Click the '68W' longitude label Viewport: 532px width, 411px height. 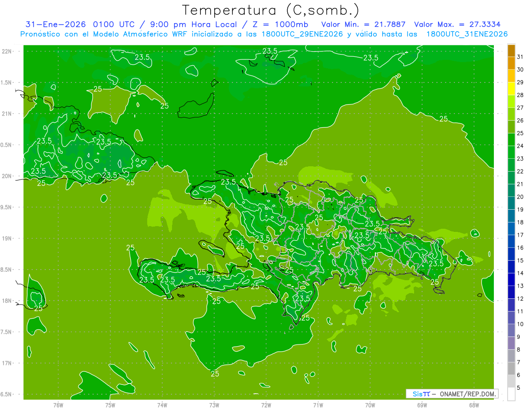[x=474, y=405]
